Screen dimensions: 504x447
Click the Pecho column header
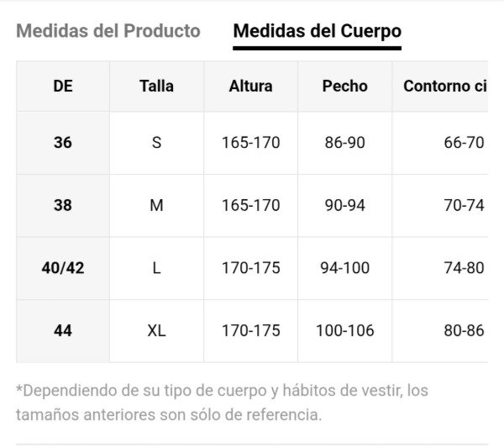[x=344, y=86]
